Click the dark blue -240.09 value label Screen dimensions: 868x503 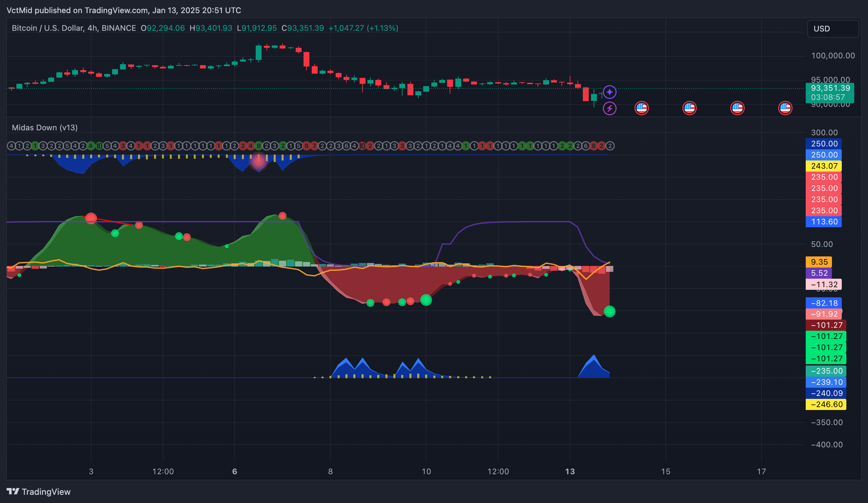(826, 393)
